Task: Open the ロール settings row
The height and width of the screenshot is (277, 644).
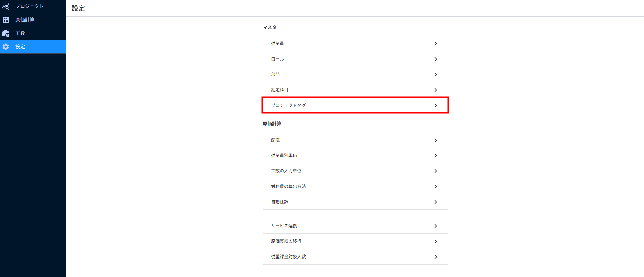Action: coord(355,59)
